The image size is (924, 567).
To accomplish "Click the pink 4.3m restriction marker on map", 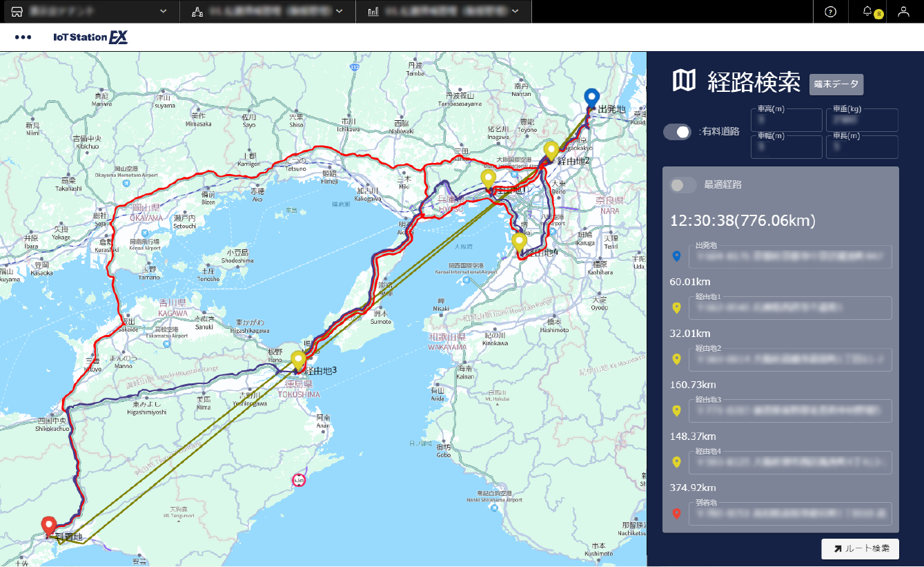I will (x=299, y=479).
